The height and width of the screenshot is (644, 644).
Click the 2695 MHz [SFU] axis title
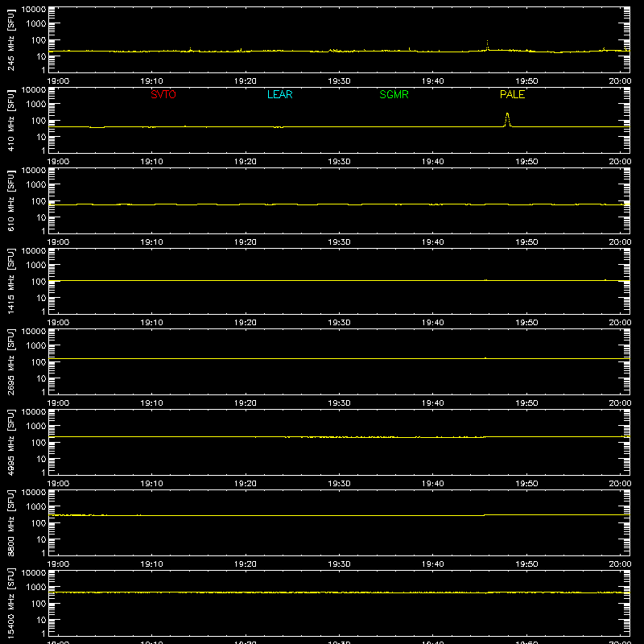click(10, 361)
